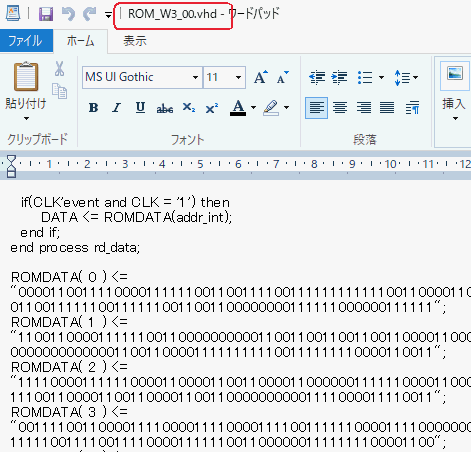The height and width of the screenshot is (452, 471).
Task: Click the Save icon in quick access toolbar
Action: click(x=46, y=14)
